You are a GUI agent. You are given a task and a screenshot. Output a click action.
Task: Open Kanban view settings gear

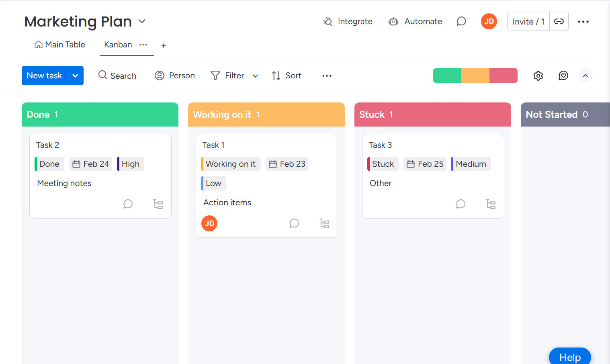point(538,76)
